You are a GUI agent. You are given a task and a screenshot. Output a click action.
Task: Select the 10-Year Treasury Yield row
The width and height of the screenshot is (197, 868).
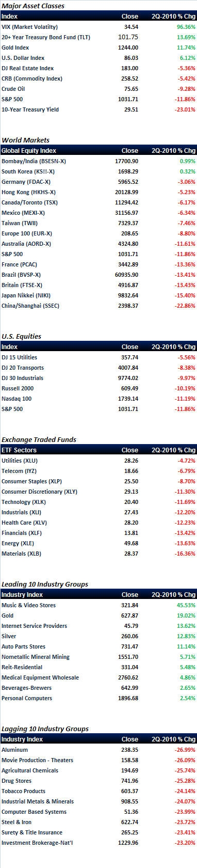coord(98,109)
